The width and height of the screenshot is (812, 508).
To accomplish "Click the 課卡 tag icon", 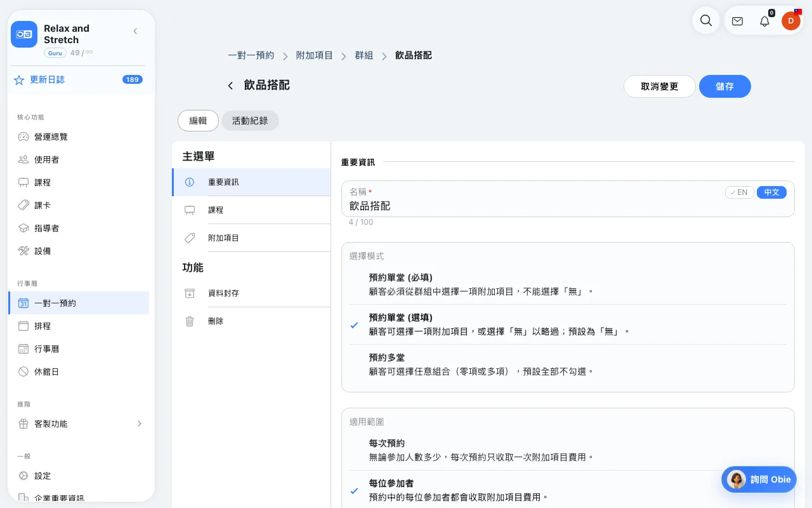I will [23, 205].
